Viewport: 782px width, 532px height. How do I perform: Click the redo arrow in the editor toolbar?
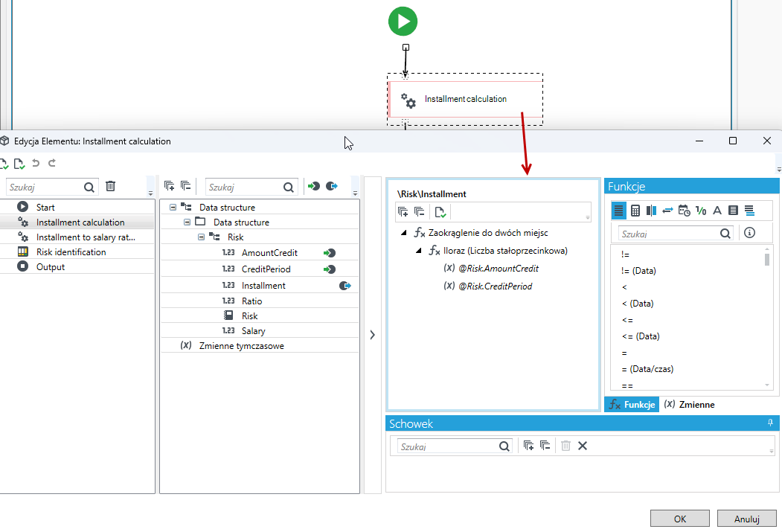click(52, 163)
